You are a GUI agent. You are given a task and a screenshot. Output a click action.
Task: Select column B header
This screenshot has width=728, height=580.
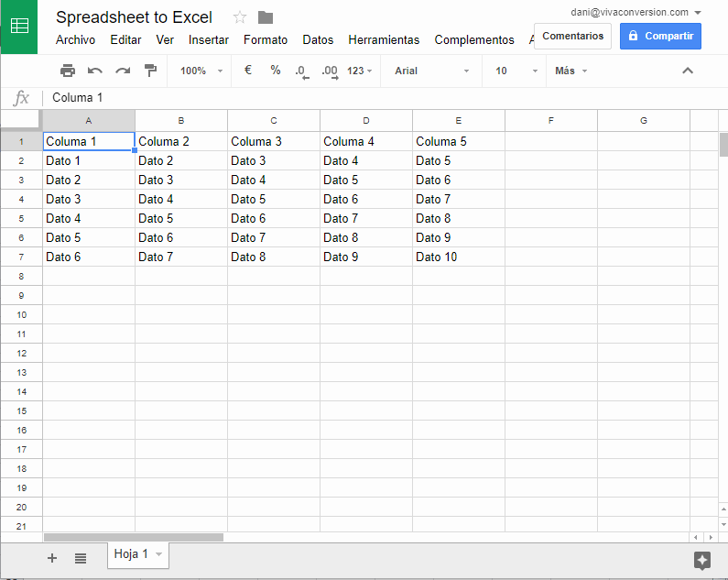(x=181, y=121)
